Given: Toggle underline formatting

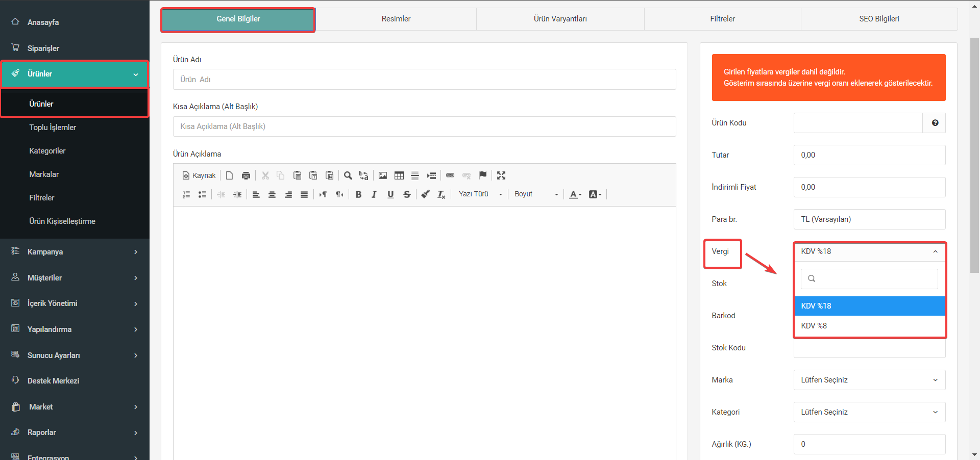Looking at the screenshot, I should [x=391, y=194].
